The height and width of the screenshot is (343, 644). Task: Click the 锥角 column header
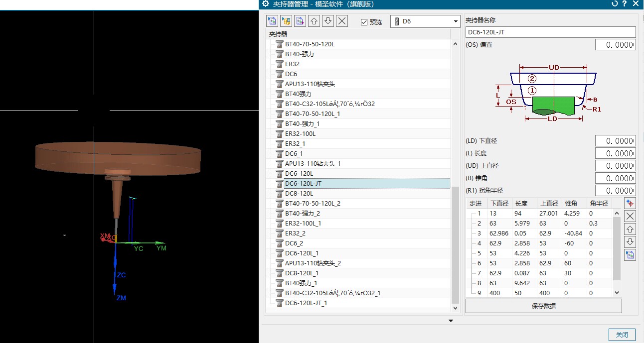click(x=574, y=203)
